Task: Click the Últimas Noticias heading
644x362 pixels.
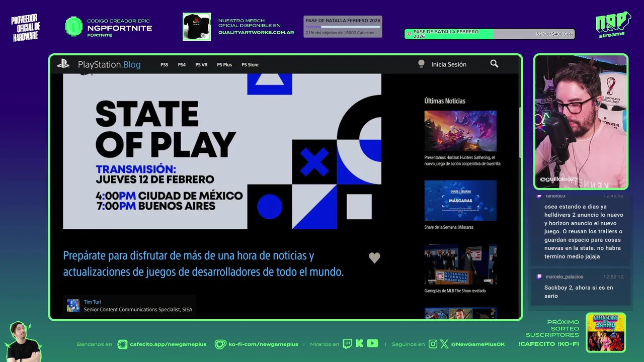Action: tap(445, 101)
